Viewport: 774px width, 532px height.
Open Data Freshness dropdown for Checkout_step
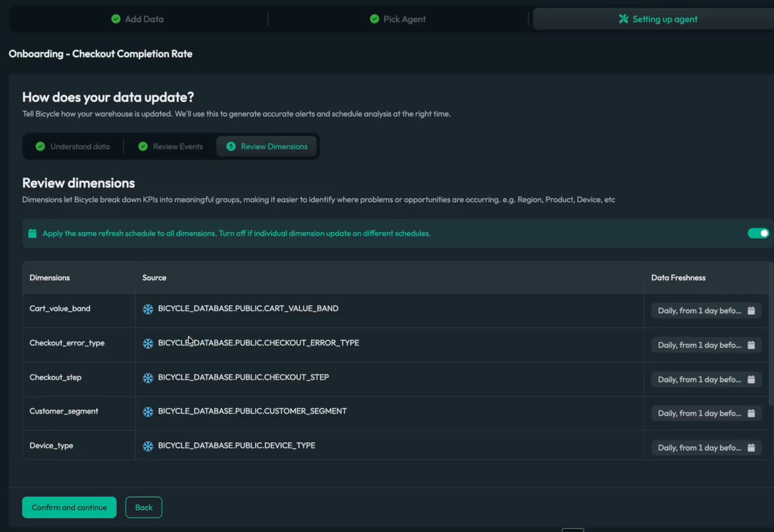tap(707, 379)
